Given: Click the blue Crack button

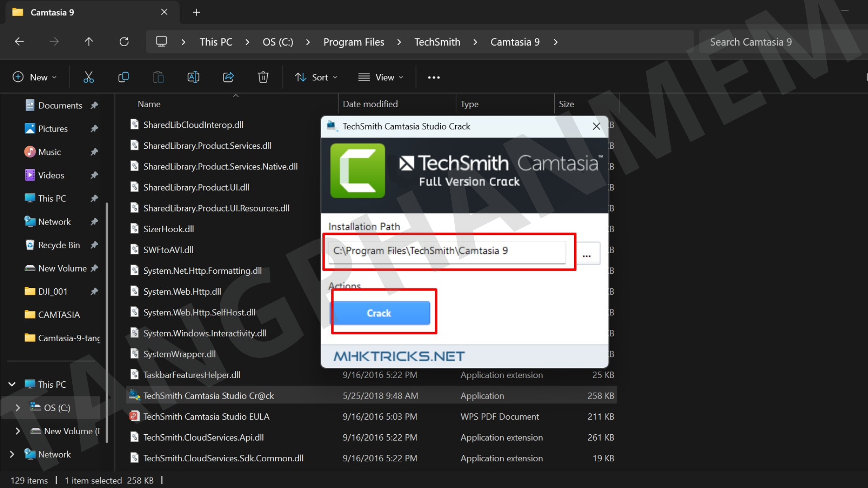Looking at the screenshot, I should coord(380,313).
